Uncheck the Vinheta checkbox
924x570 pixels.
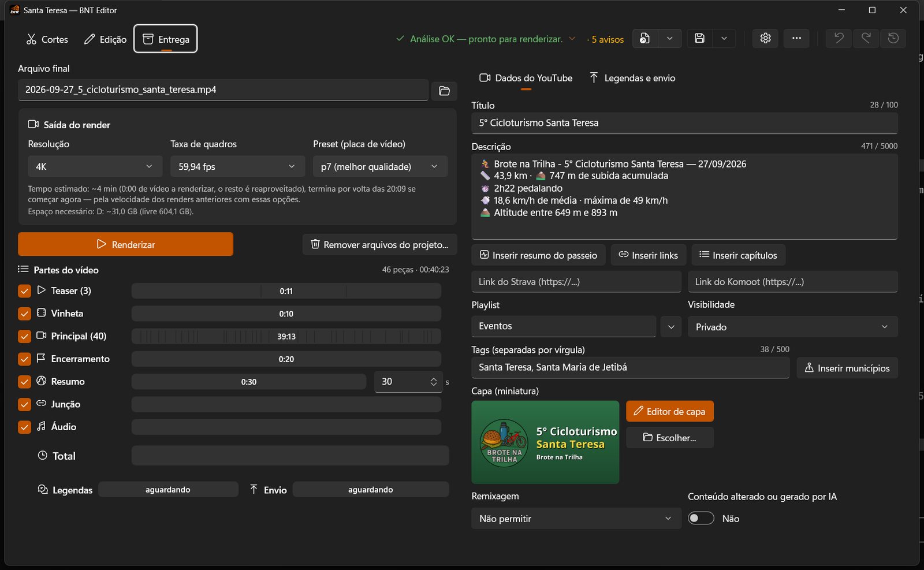click(24, 314)
